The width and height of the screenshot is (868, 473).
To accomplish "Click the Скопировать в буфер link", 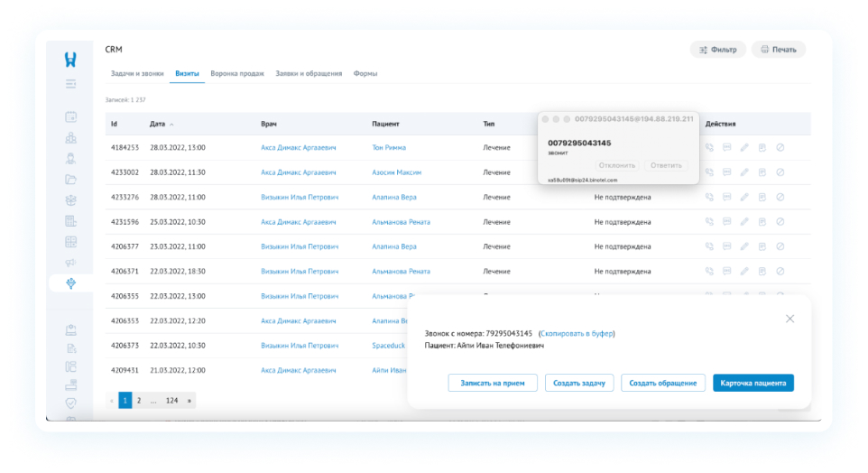I will [577, 333].
